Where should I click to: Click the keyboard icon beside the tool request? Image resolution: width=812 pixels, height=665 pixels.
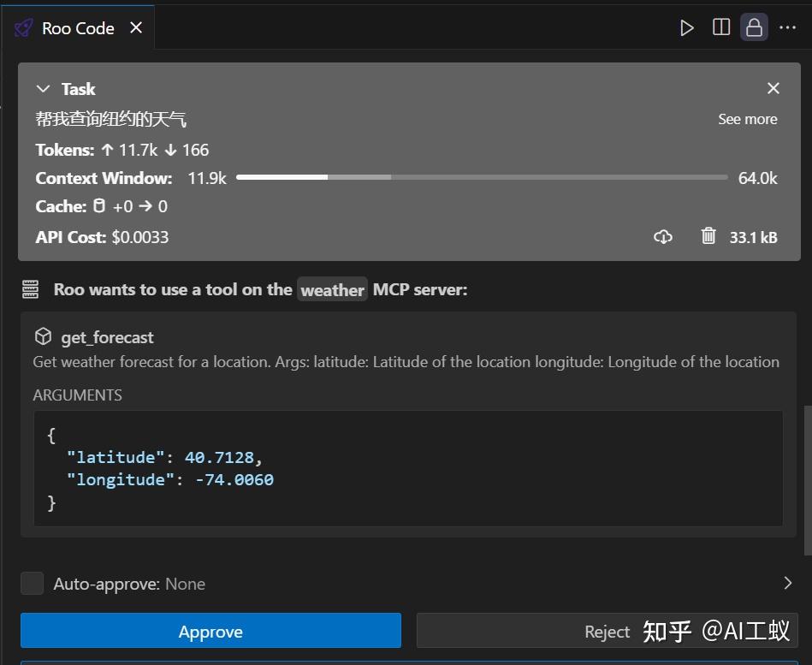click(30, 288)
